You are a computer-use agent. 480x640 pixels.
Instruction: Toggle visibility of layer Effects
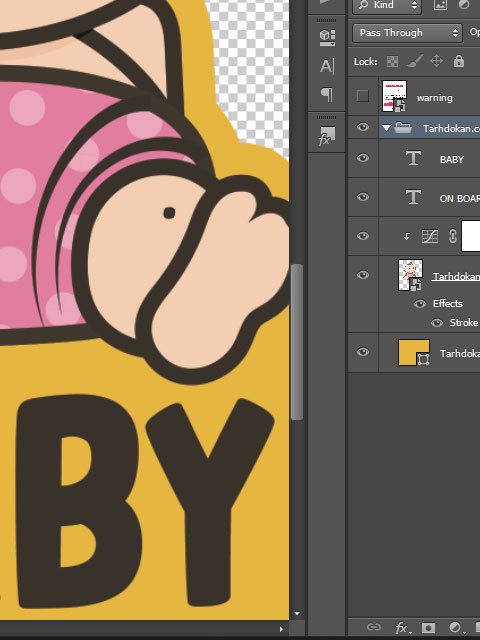point(420,304)
